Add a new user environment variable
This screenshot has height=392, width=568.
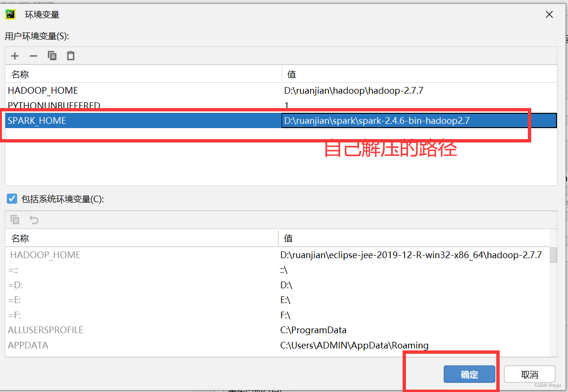[15, 56]
